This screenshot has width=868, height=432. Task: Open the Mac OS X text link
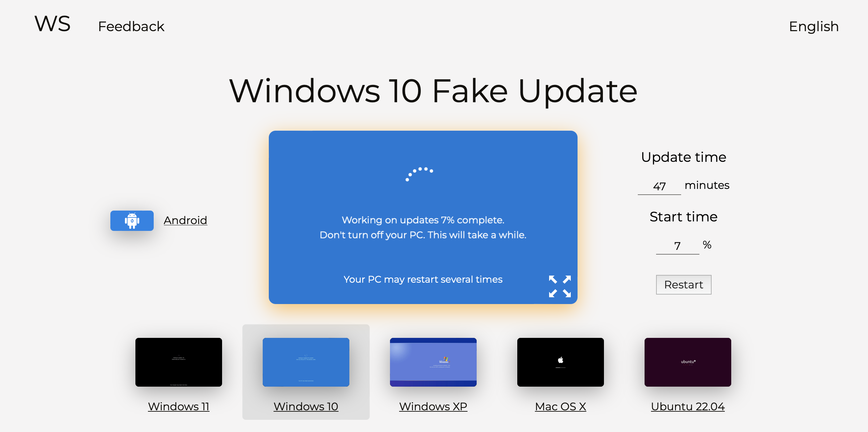pyautogui.click(x=560, y=406)
